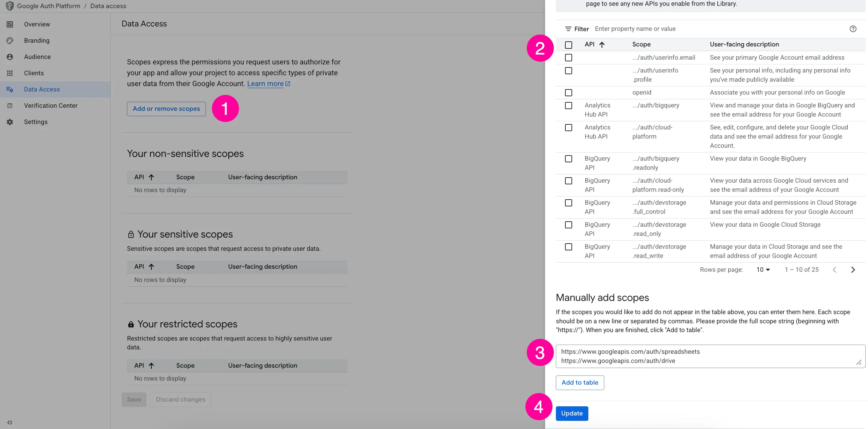The height and width of the screenshot is (429, 868).
Task: Sort by API arrow in non-sensitive scopes table
Action: tap(151, 177)
